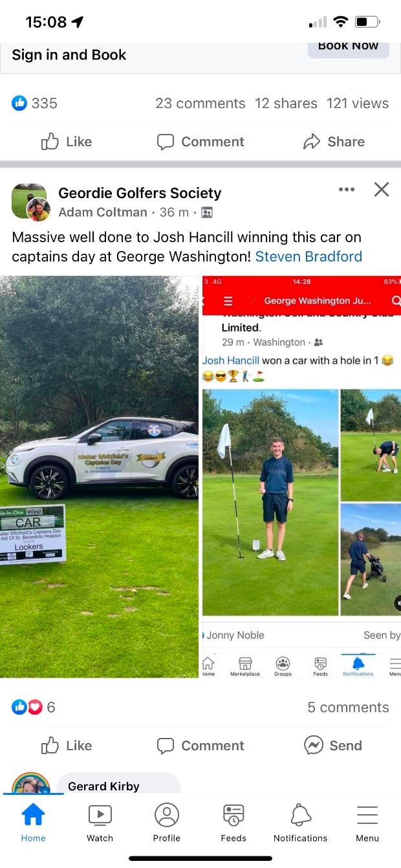Like the upper post with 335 reactions
This screenshot has height=868, width=401.
(x=67, y=142)
